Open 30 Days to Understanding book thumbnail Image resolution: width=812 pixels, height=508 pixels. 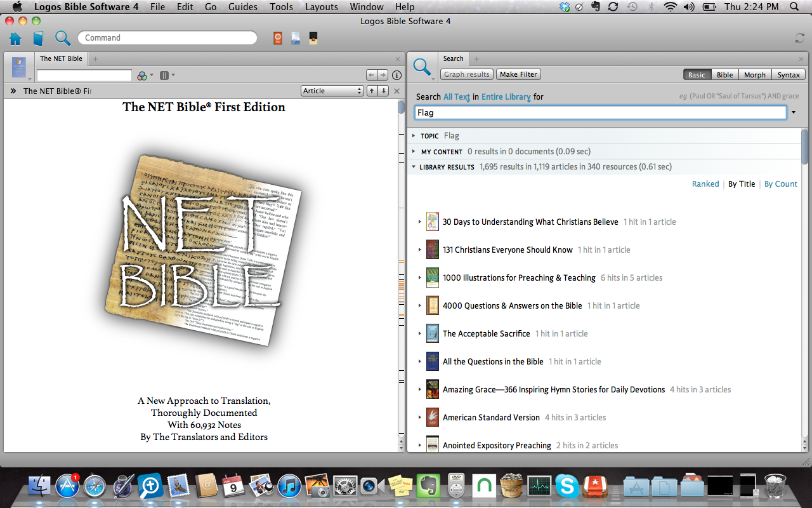(x=432, y=222)
